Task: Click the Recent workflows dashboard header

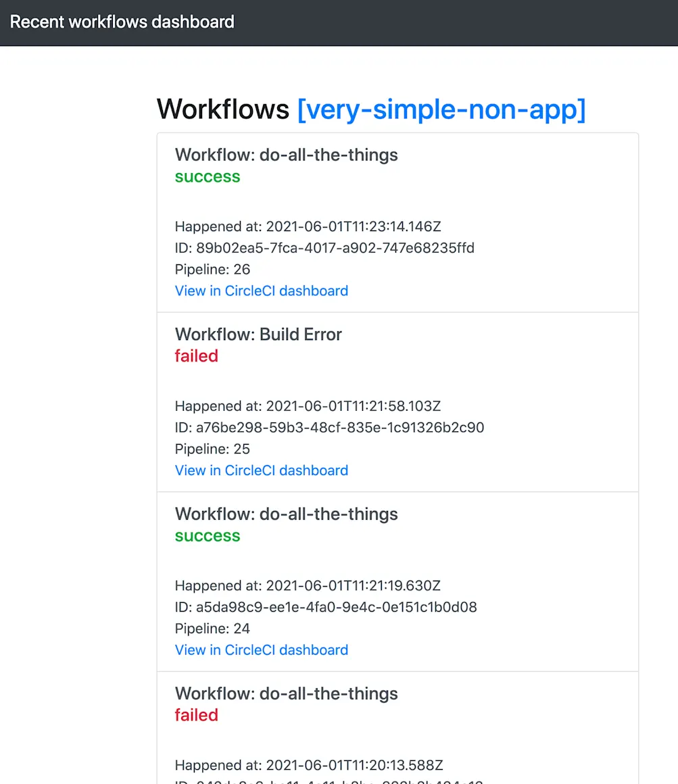Action: 121,22
